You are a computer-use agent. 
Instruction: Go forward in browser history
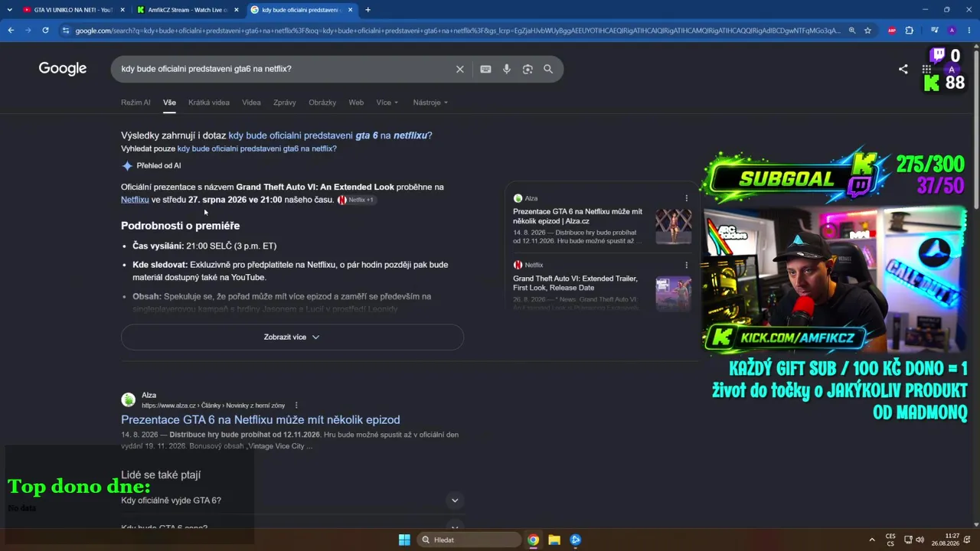click(x=28, y=31)
